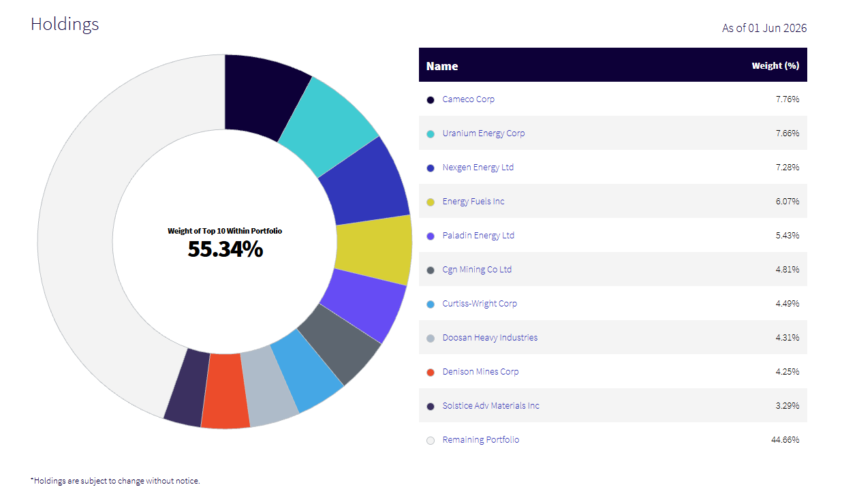Open the Curtiss-Wright Corp link

(x=480, y=304)
